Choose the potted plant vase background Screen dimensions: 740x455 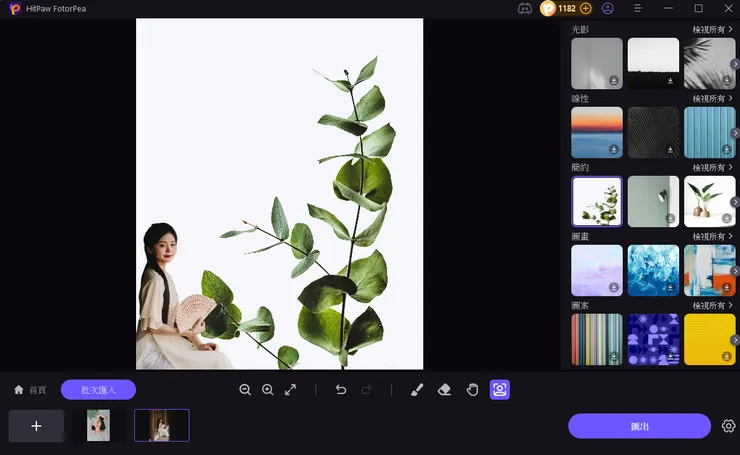[x=710, y=202]
